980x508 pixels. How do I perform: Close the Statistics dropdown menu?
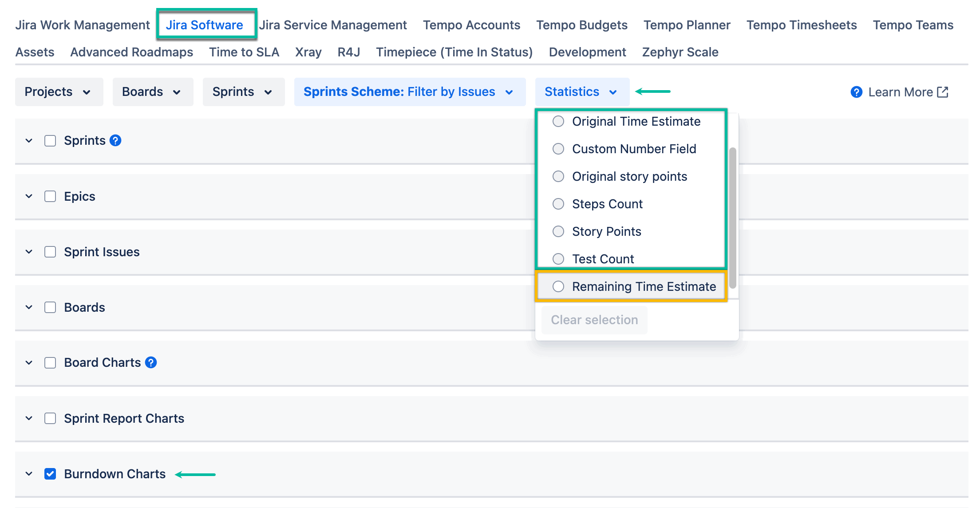581,92
